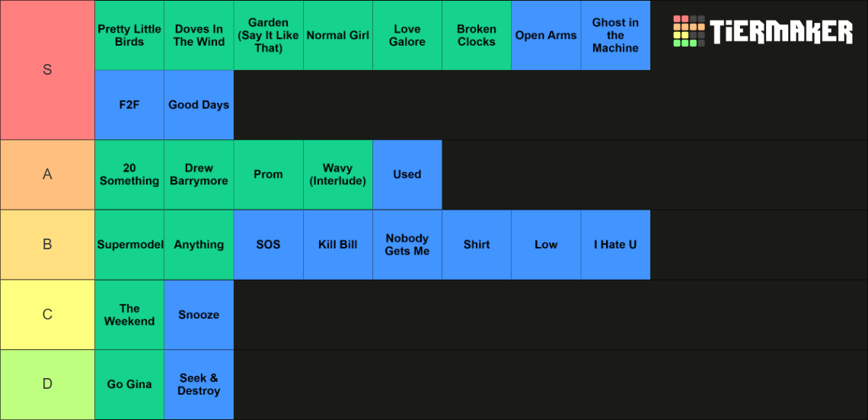868x420 pixels.
Task: Click the orange A tier label
Action: point(48,175)
